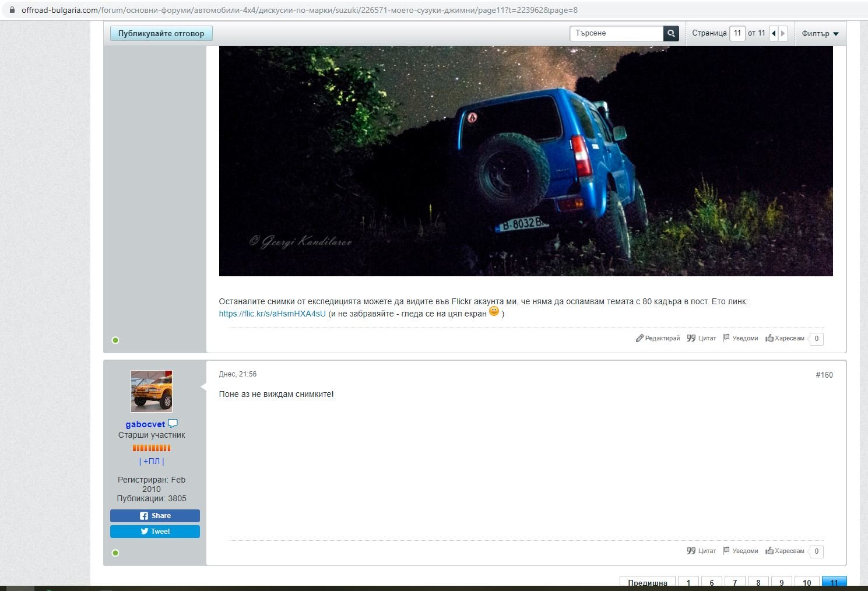Tweet the post via Twitter button

tap(155, 532)
